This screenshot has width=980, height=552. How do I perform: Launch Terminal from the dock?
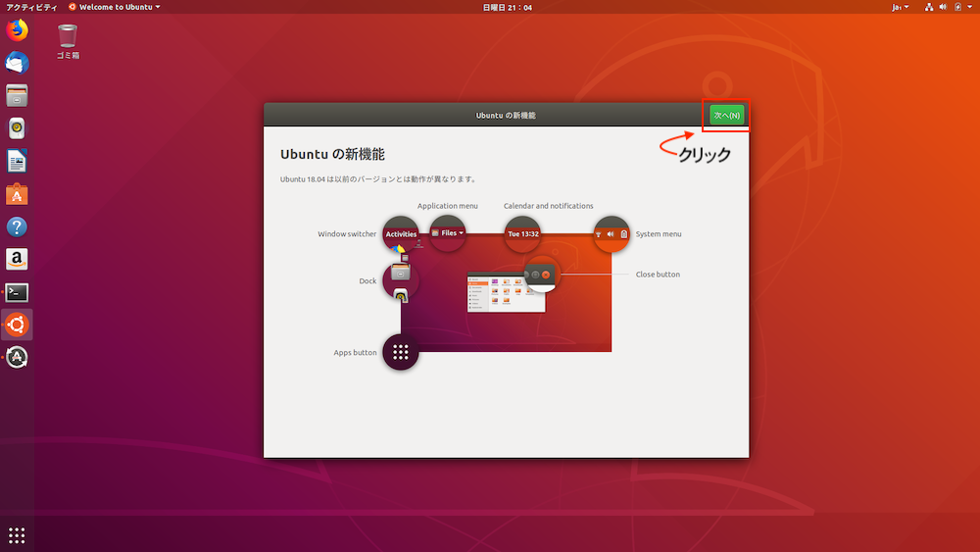[17, 292]
